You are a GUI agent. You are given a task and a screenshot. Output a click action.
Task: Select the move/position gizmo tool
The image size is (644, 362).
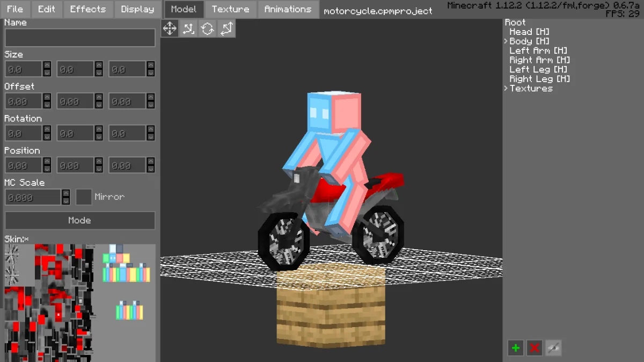coord(170,28)
